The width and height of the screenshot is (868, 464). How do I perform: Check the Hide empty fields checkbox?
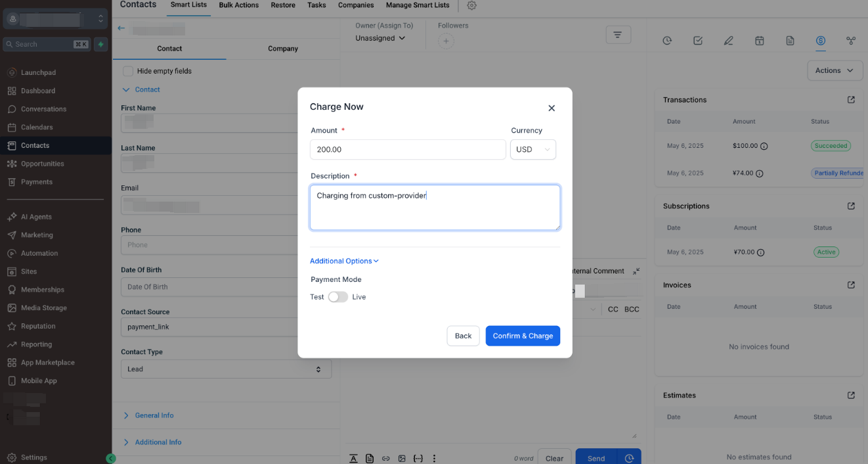point(128,71)
